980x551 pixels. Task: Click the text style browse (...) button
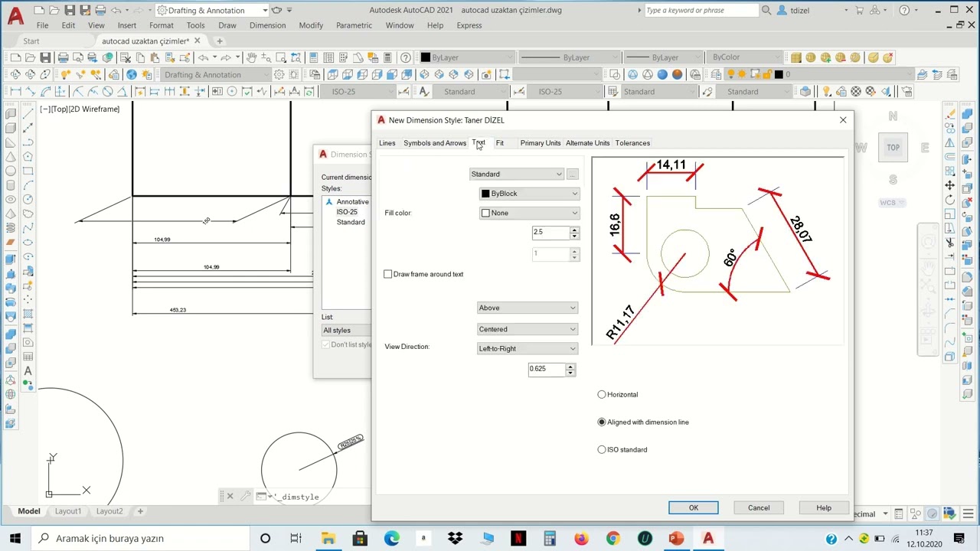pos(573,174)
